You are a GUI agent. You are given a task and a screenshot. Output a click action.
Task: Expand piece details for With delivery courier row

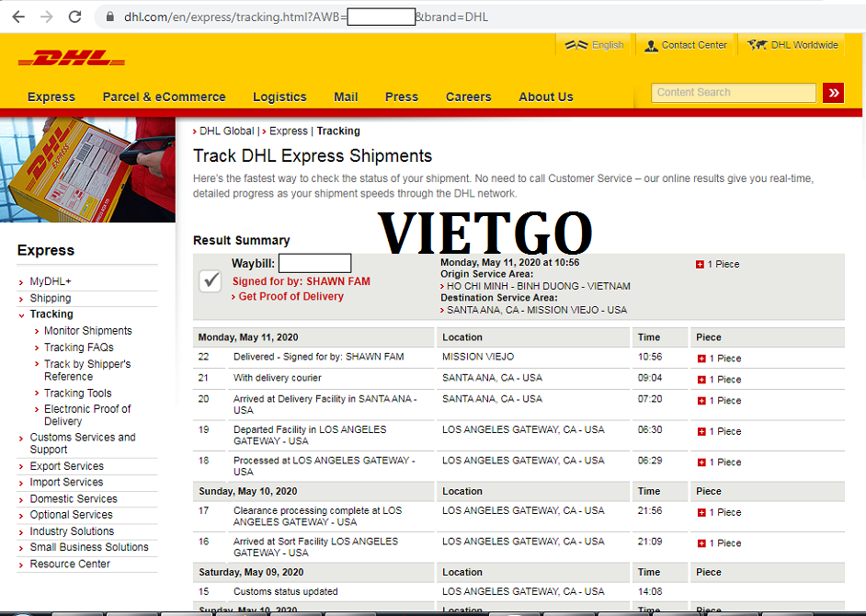click(701, 380)
